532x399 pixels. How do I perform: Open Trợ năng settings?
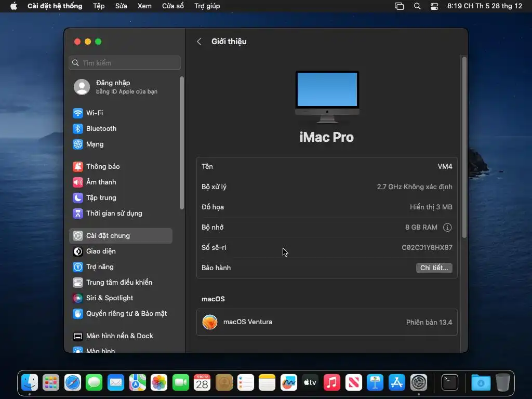pos(121,267)
